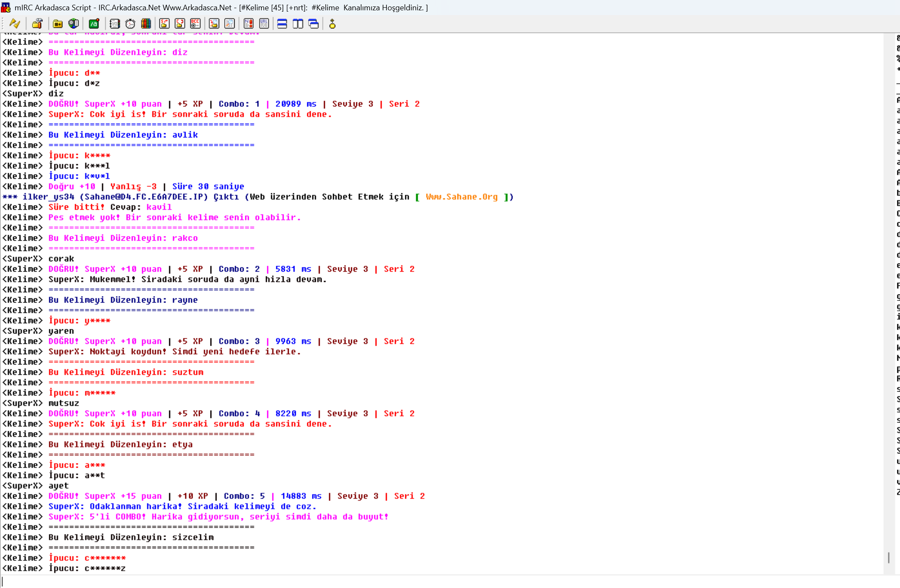
Task: Click the DCC Chat icon
Action: pos(180,24)
